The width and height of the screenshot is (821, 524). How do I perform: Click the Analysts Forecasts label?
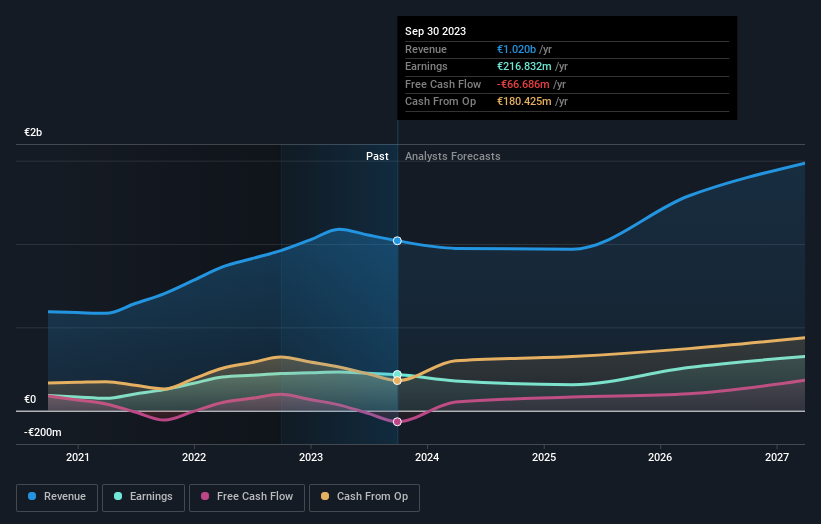[452, 156]
